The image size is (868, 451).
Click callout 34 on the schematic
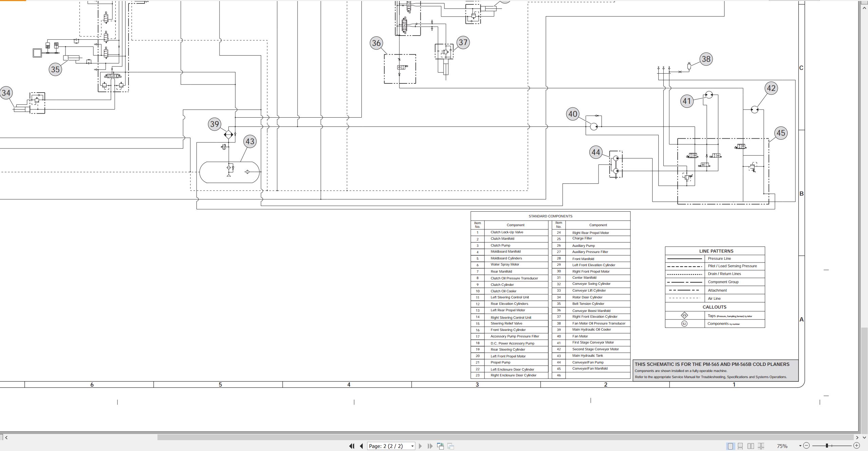coord(6,93)
